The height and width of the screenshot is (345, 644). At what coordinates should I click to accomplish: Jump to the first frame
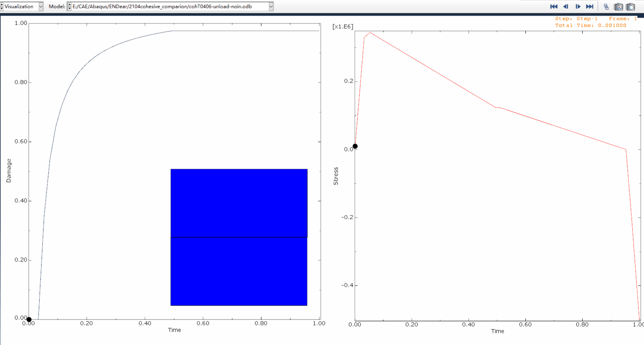pyautogui.click(x=554, y=6)
